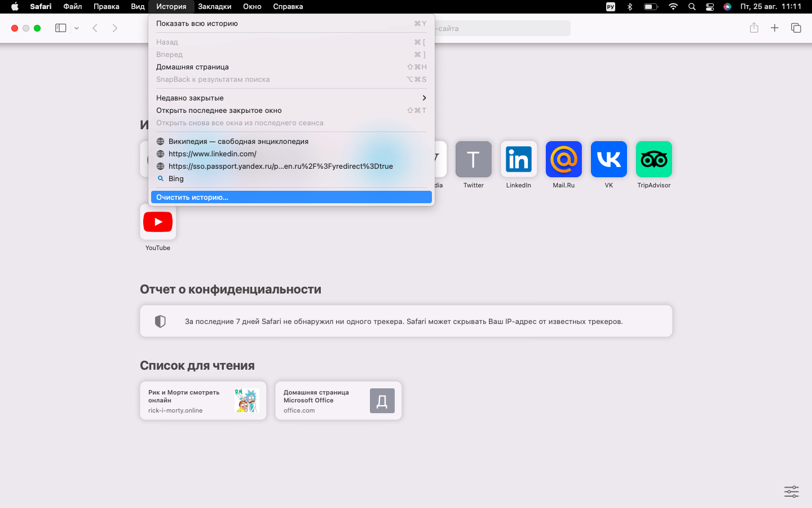Open the Файл menu

[x=73, y=7]
